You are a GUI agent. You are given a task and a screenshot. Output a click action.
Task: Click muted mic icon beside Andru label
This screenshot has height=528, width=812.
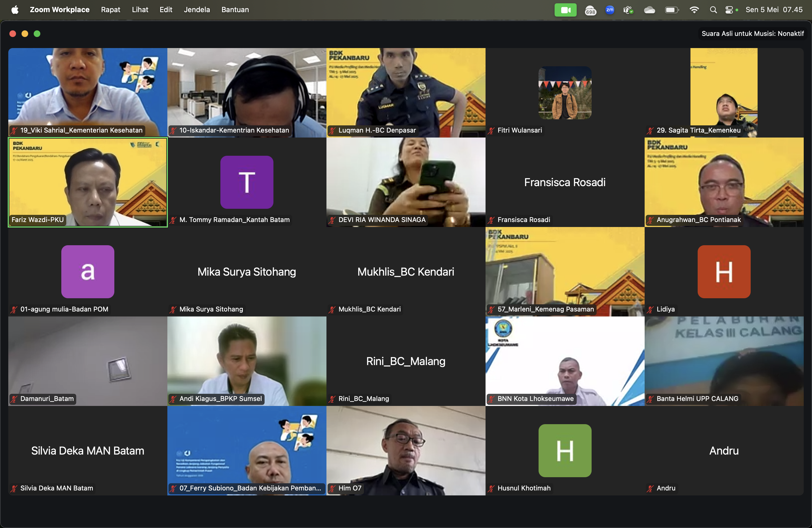[x=650, y=489]
